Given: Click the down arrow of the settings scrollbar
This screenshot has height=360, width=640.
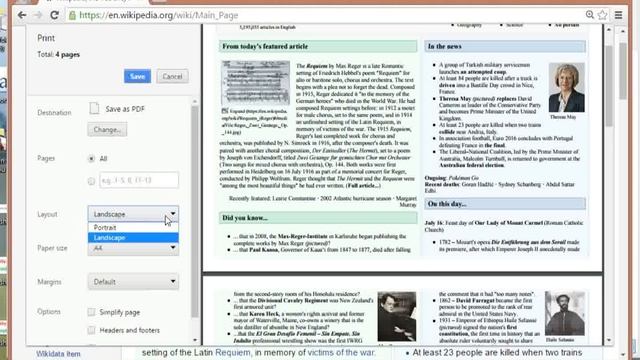Looking at the screenshot, I should (x=195, y=340).
